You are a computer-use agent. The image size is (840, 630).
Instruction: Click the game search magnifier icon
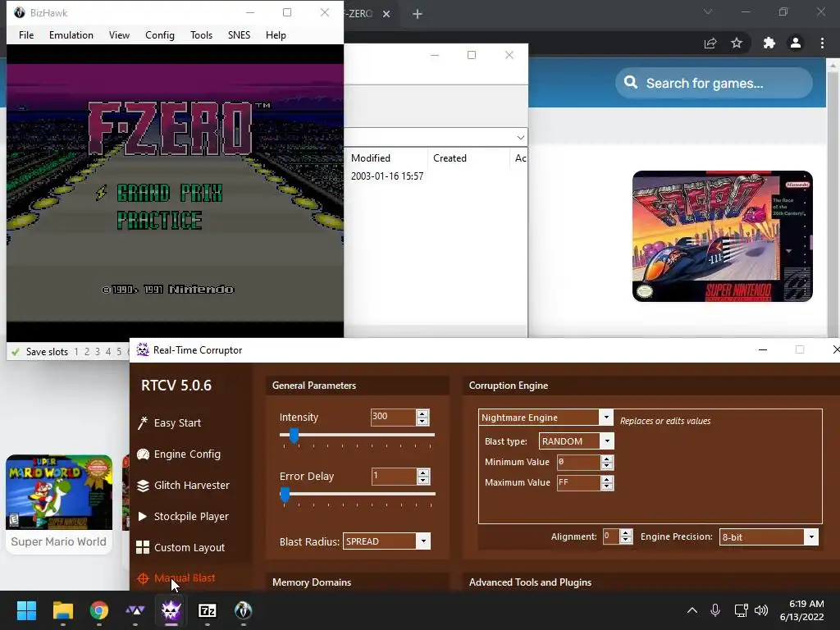tap(631, 83)
